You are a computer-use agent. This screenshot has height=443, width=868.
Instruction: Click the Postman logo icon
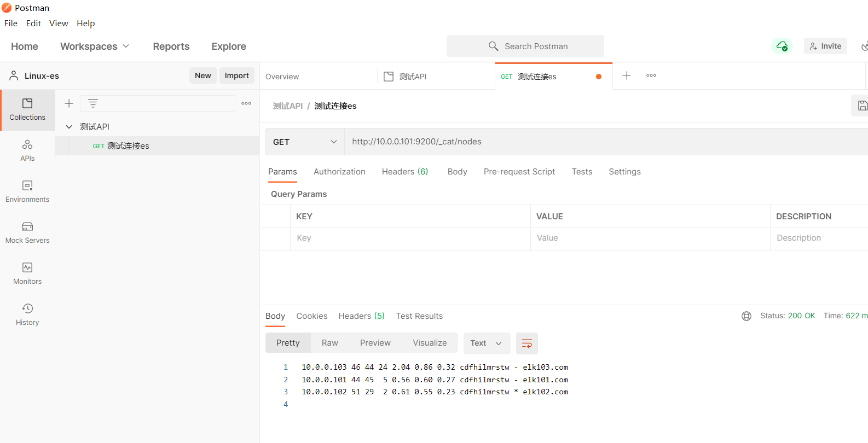click(x=7, y=8)
